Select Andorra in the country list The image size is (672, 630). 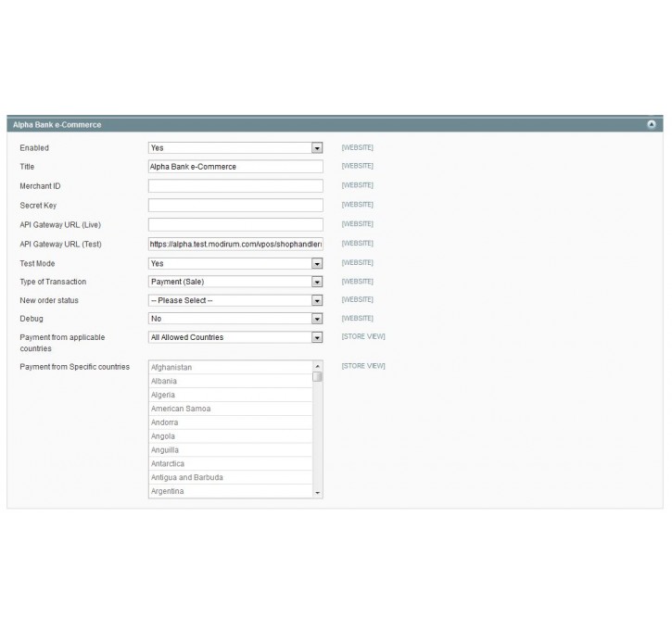[x=231, y=422]
